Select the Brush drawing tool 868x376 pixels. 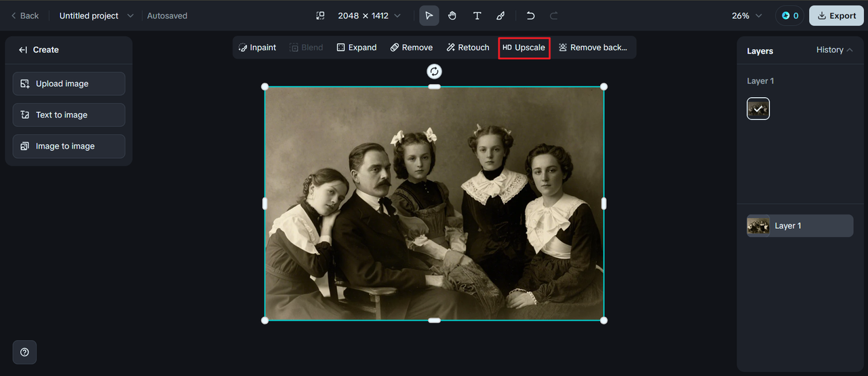click(x=500, y=16)
